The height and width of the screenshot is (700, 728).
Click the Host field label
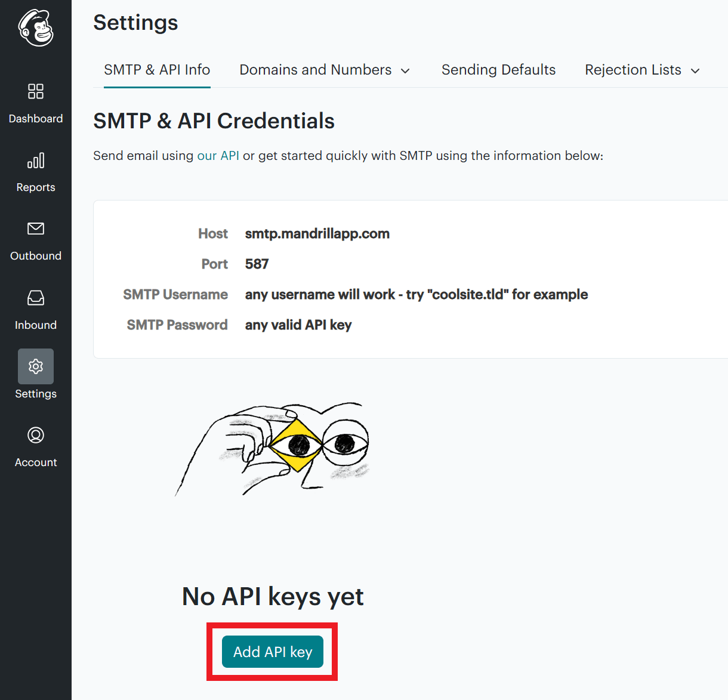pyautogui.click(x=213, y=233)
